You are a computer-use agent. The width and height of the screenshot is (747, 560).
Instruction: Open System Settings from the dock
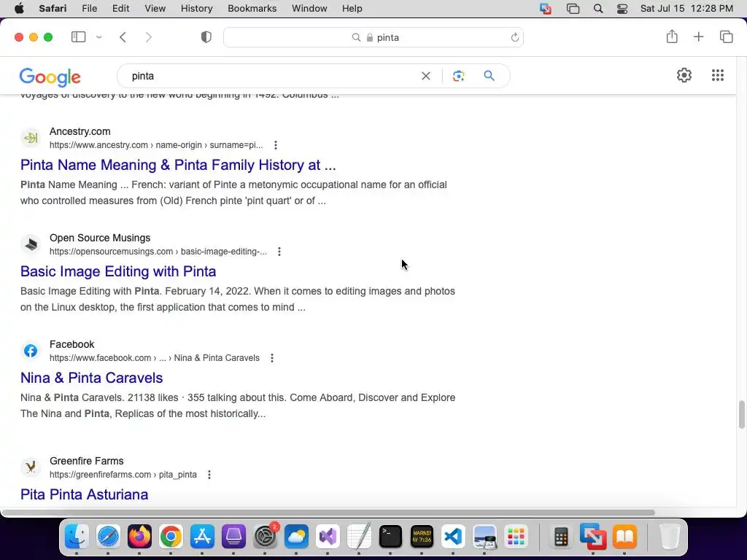coord(265,537)
